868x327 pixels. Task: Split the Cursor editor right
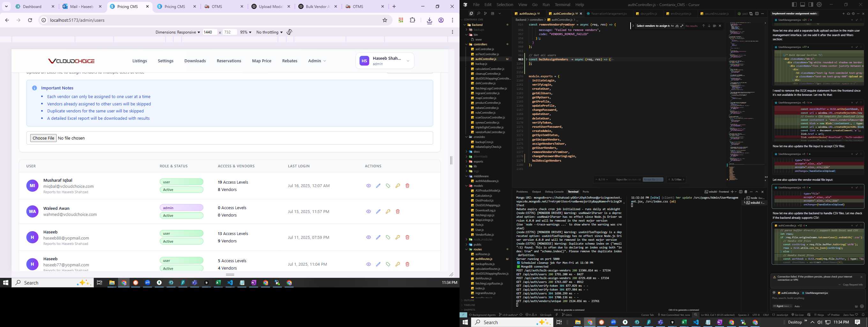(x=757, y=13)
